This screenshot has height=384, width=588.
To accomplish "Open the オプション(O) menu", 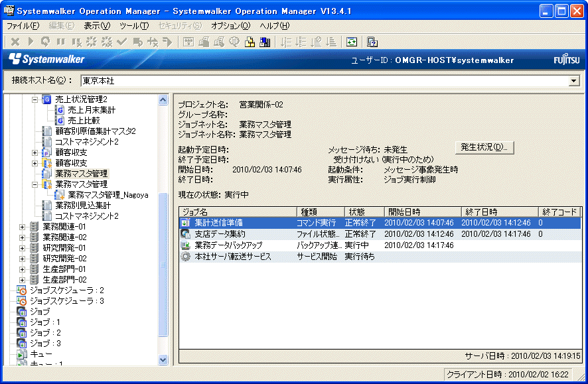I will [x=230, y=25].
